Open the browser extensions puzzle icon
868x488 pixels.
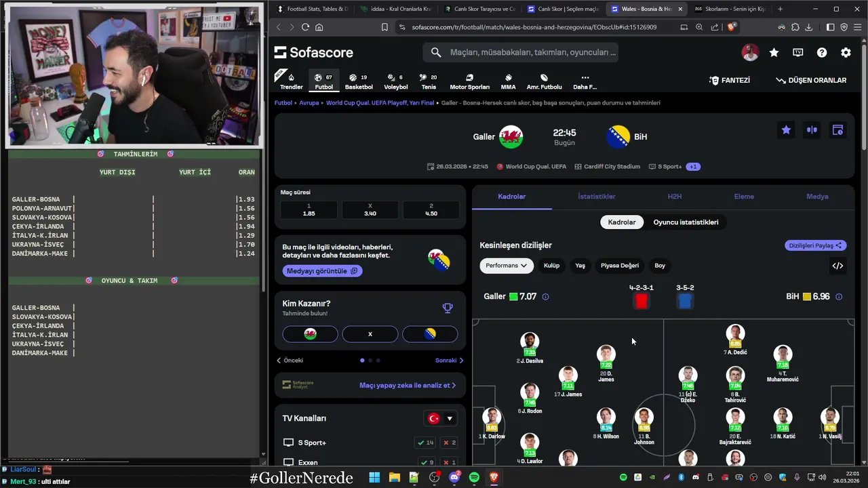point(795,27)
